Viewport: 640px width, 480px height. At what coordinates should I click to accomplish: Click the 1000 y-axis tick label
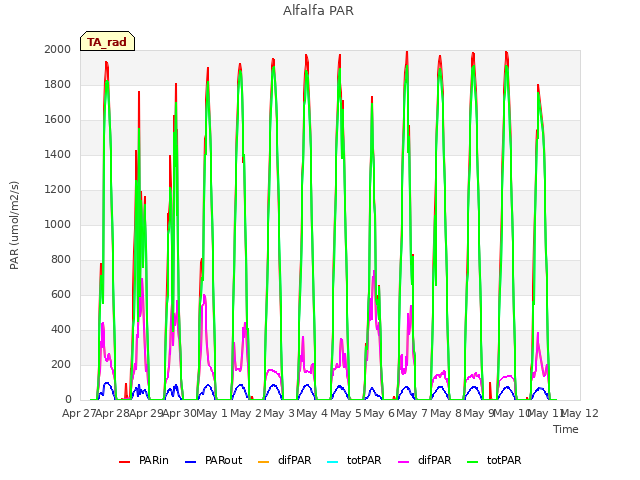pyautogui.click(x=58, y=224)
